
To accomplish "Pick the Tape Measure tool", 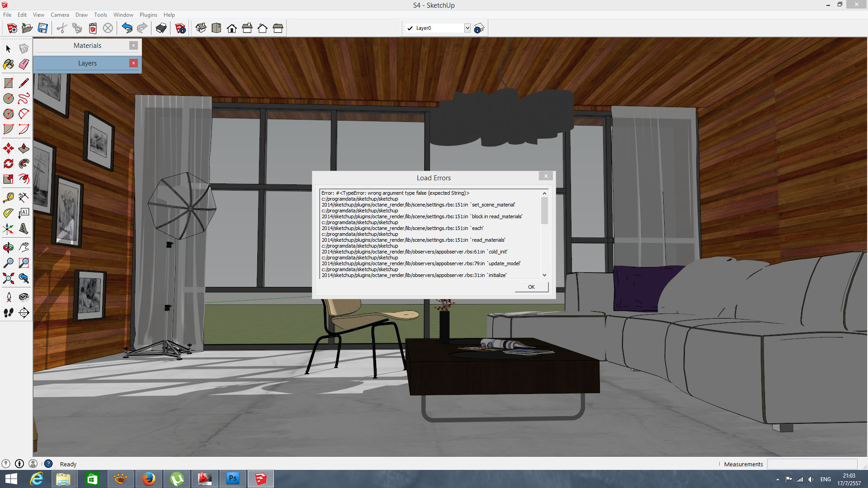I will tap(8, 197).
